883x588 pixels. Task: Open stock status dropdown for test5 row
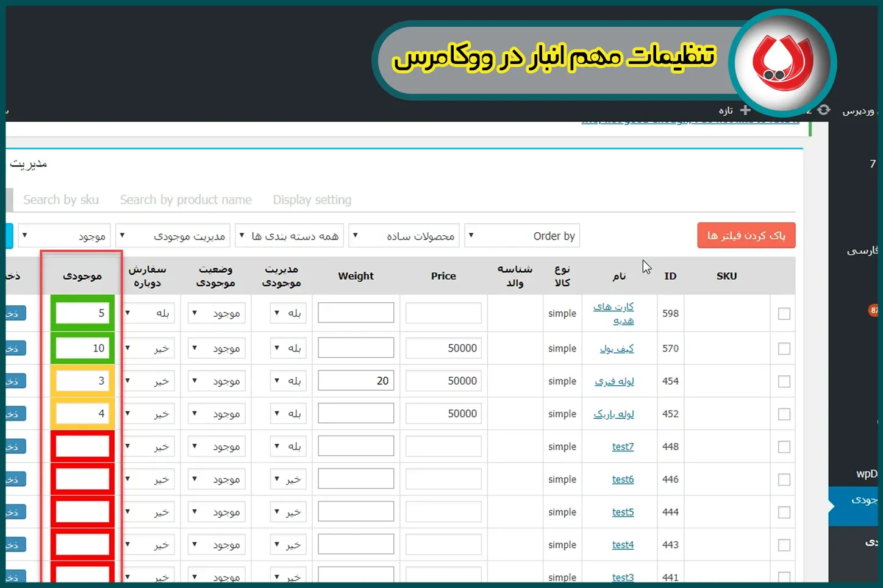point(216,512)
